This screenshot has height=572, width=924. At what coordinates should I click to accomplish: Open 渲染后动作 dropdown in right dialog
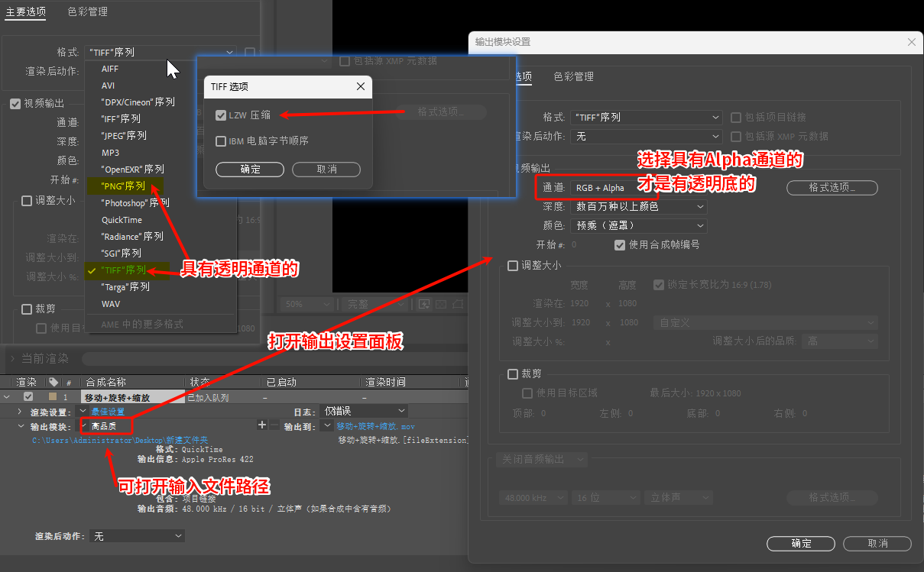click(646, 137)
